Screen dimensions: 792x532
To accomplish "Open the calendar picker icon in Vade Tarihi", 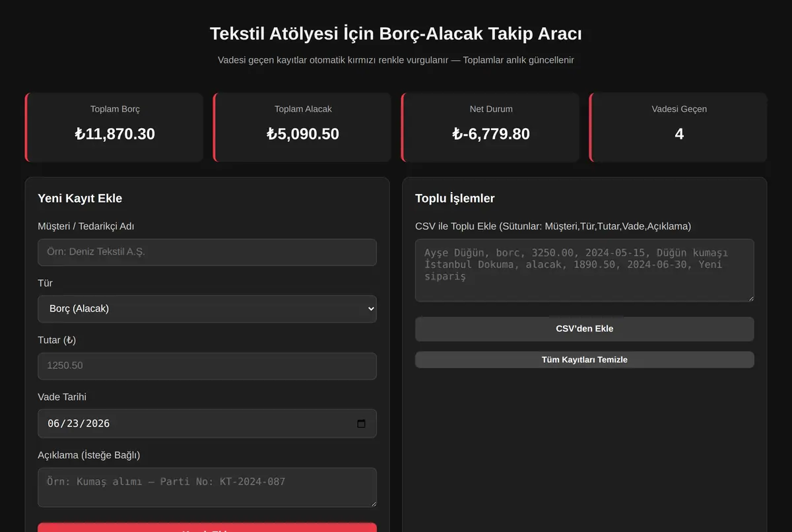I will coord(361,424).
